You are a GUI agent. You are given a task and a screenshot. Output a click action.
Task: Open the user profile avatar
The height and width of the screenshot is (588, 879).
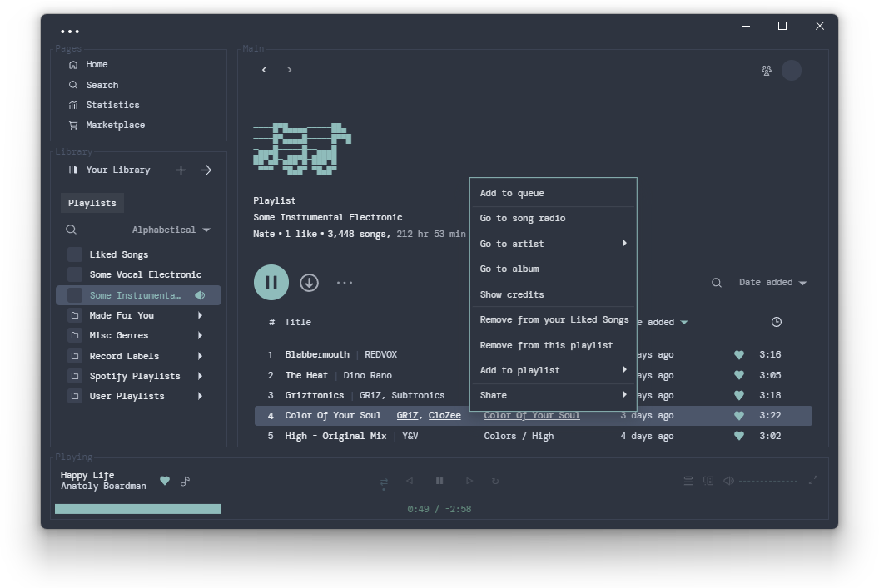[792, 71]
